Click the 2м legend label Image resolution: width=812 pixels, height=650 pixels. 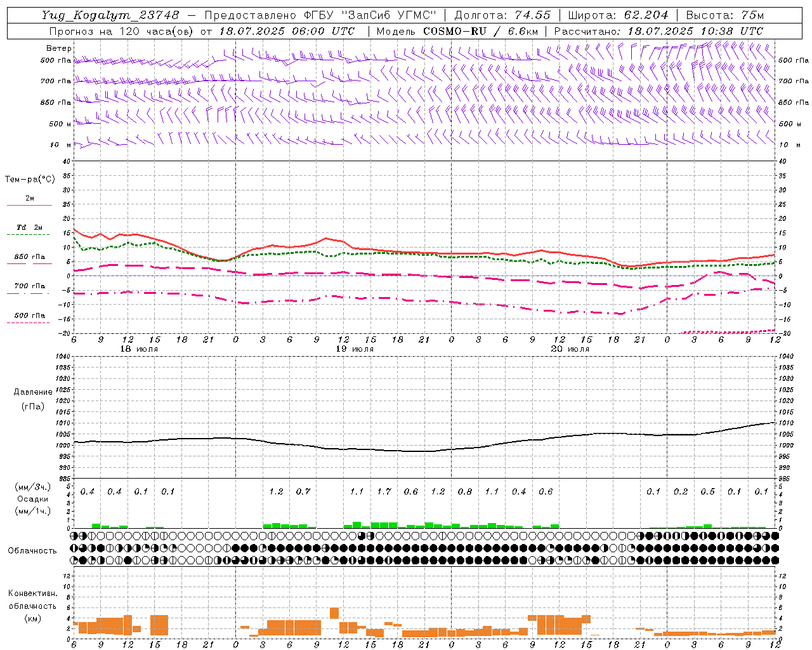[30, 198]
